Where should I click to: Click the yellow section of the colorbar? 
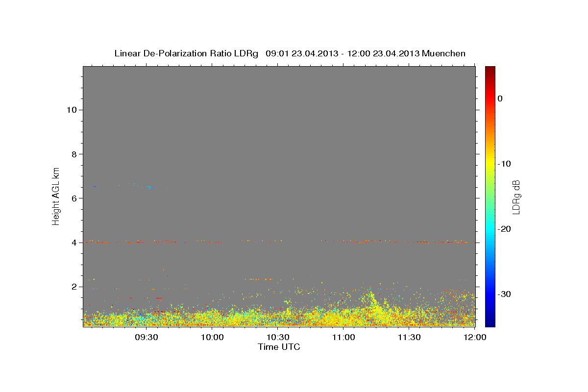click(490, 162)
